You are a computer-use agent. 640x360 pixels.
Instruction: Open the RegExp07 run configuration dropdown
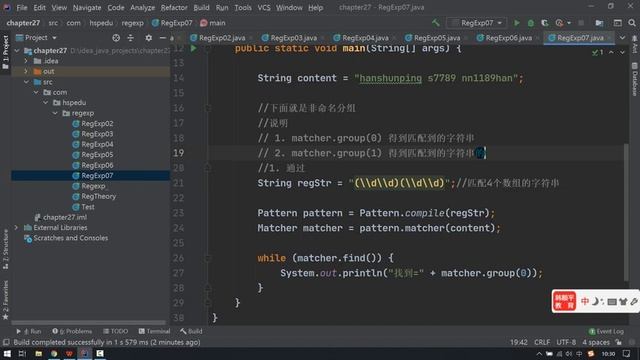[477, 23]
